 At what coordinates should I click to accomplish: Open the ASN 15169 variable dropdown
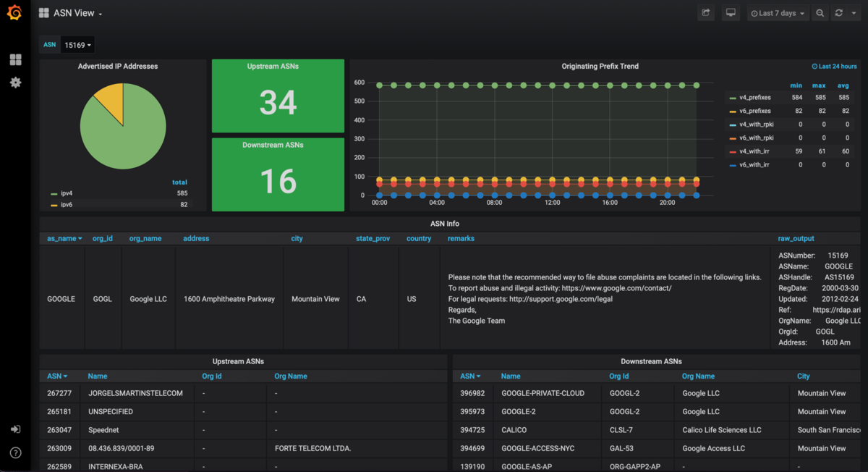(77, 45)
